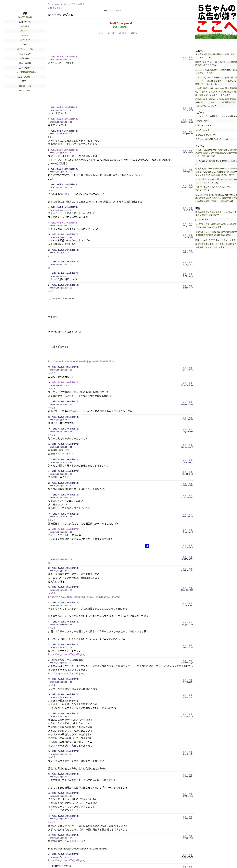The image size is (237, 868).
Task: Open なんでもあり in the sidebar
Action: [25, 54]
